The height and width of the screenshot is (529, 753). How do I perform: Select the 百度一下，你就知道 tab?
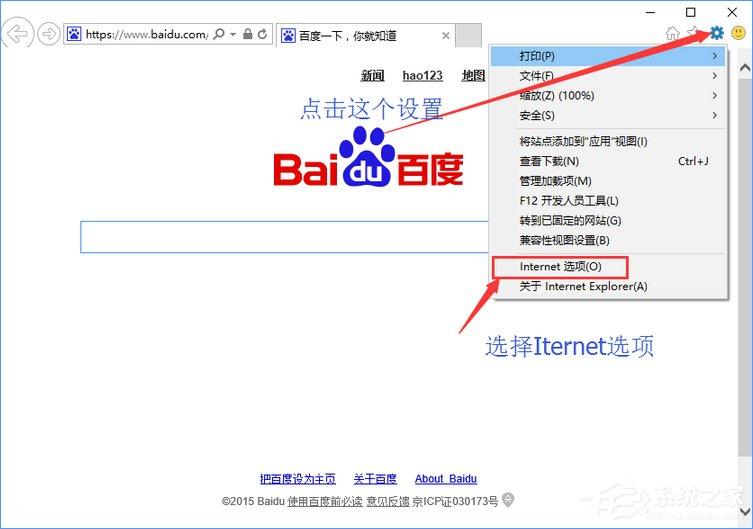(x=366, y=36)
